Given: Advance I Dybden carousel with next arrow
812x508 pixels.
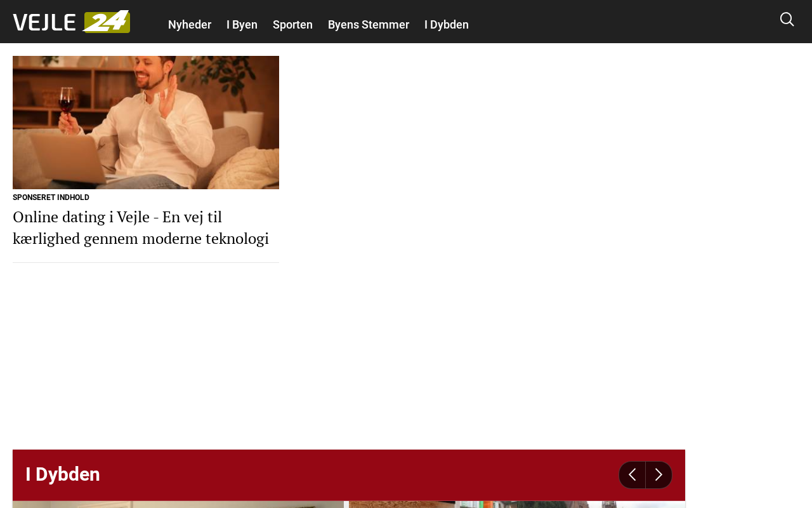Looking at the screenshot, I should click(658, 475).
